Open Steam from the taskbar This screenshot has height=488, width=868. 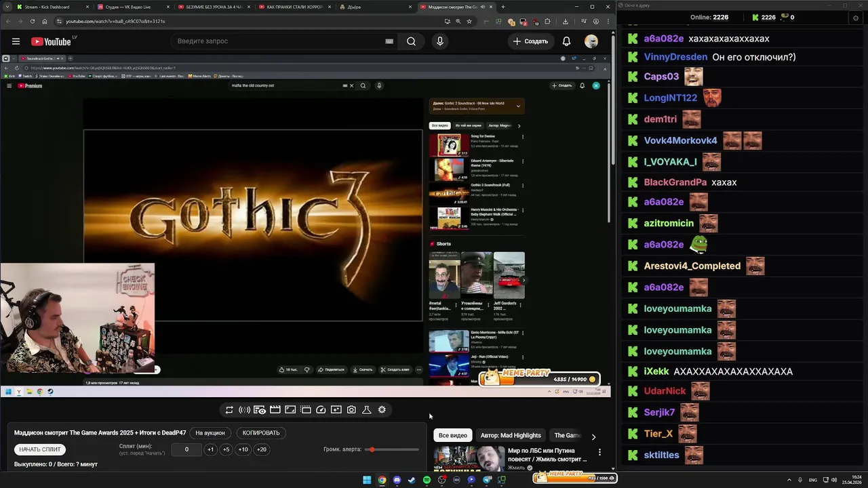point(412,480)
